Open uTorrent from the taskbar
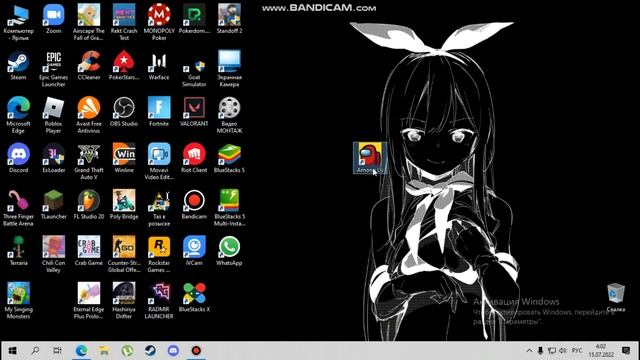Screen dimensions: 640x360 coord(127,351)
